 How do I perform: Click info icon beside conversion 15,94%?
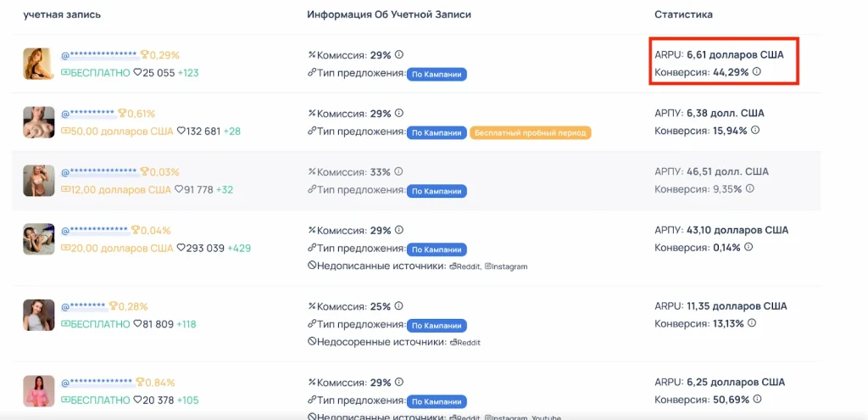[x=755, y=130]
